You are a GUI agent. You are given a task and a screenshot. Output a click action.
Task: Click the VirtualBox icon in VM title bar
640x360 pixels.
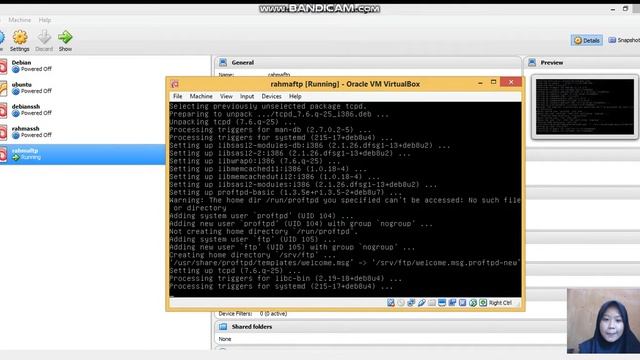175,84
